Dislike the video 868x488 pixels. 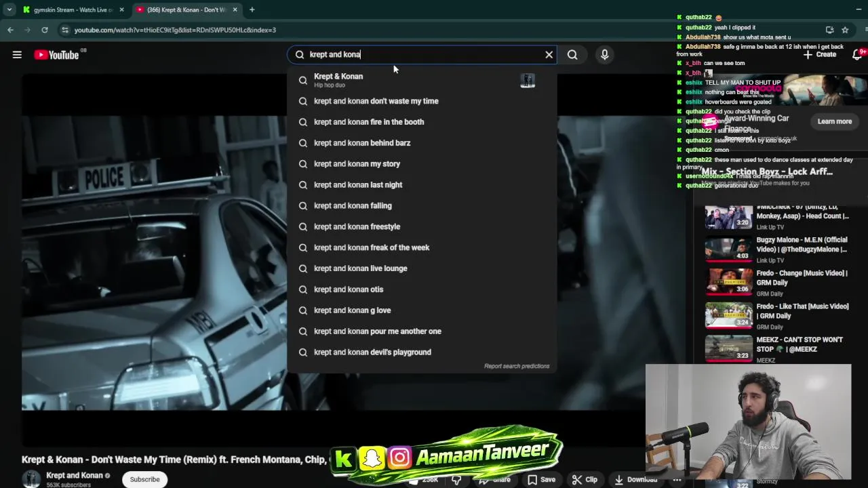pos(456,479)
